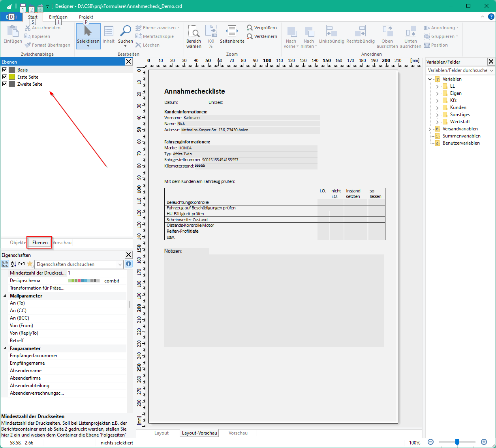Switch to the Projekt ribbon tab

pyautogui.click(x=86, y=17)
